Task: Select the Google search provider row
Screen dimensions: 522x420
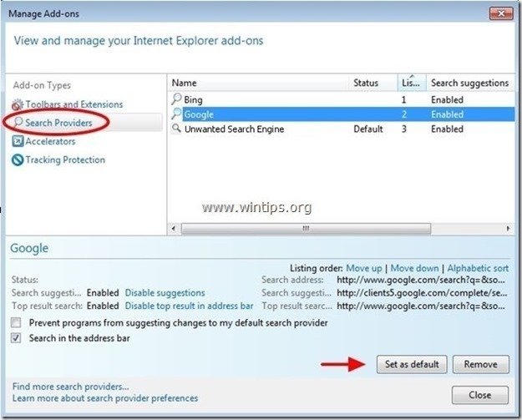Action: (x=342, y=114)
